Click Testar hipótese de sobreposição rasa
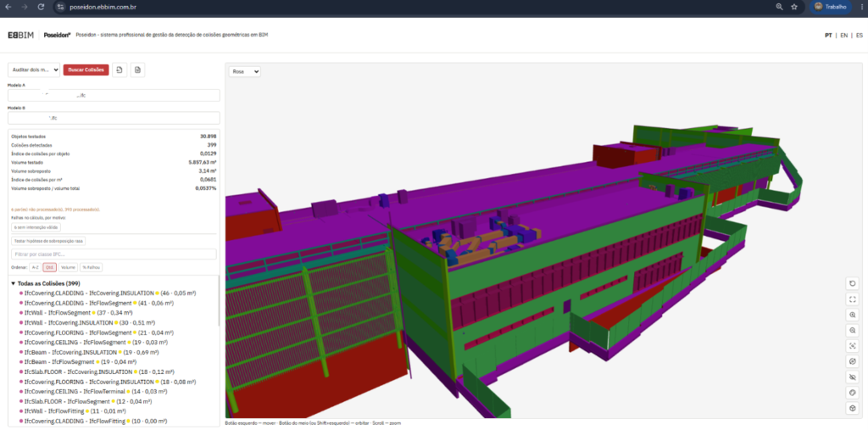The width and height of the screenshot is (868, 430). [x=48, y=241]
